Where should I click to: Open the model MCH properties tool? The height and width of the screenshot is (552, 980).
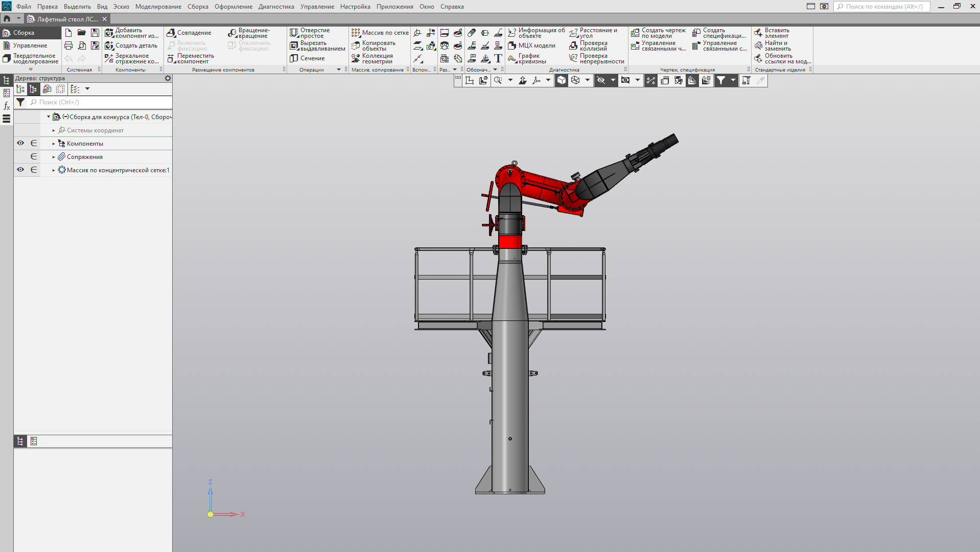click(512, 46)
